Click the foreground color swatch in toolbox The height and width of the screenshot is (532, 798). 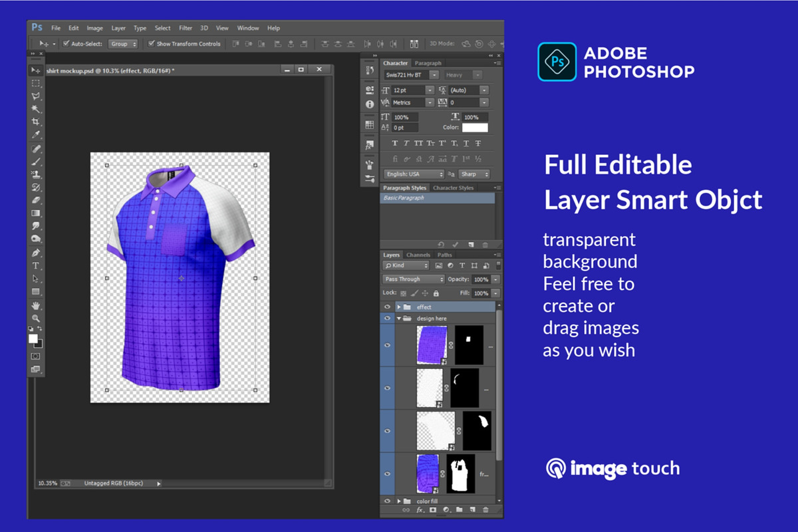coord(33,338)
